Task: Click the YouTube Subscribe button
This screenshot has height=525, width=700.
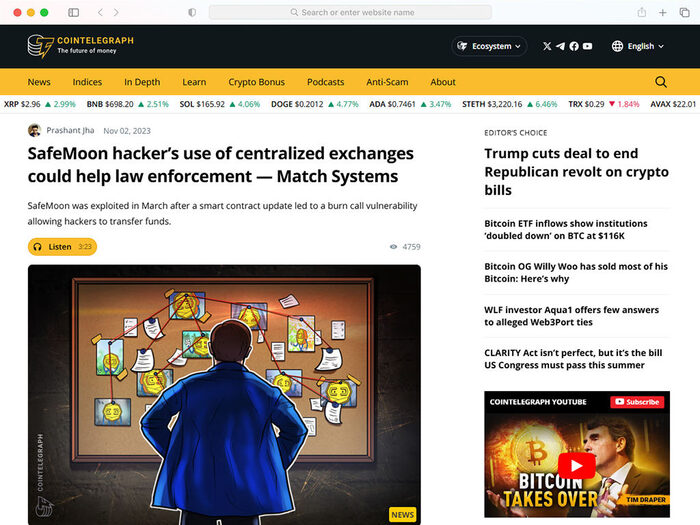Action: pos(637,402)
